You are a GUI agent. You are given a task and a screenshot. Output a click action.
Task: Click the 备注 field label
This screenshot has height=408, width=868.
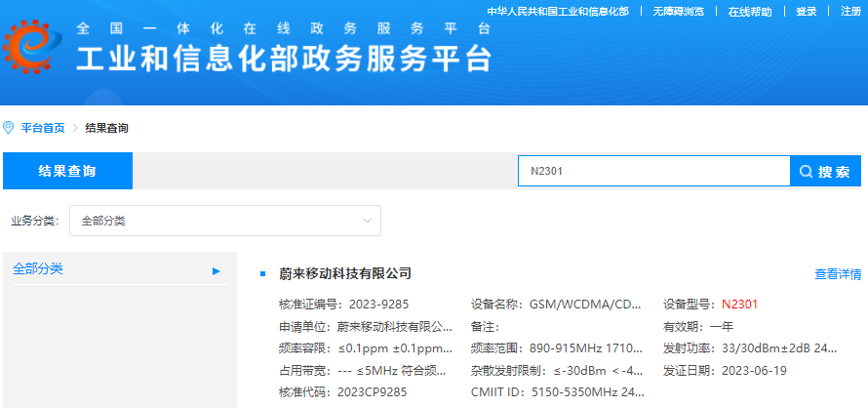(x=485, y=327)
